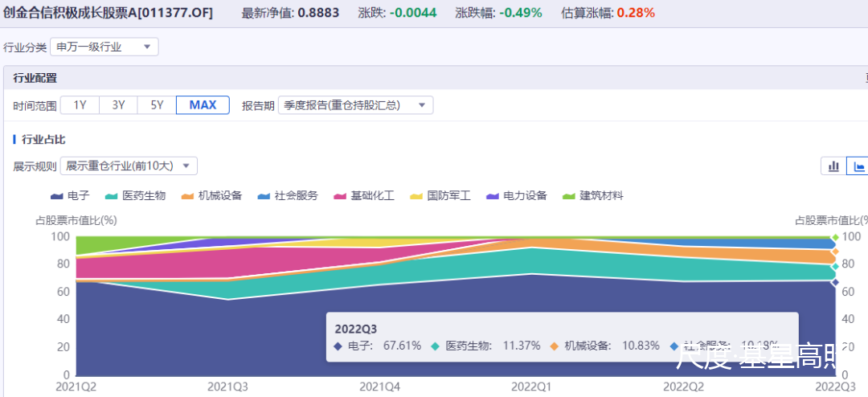Switch to area chart view icon
This screenshot has width=868, height=397.
(858, 166)
